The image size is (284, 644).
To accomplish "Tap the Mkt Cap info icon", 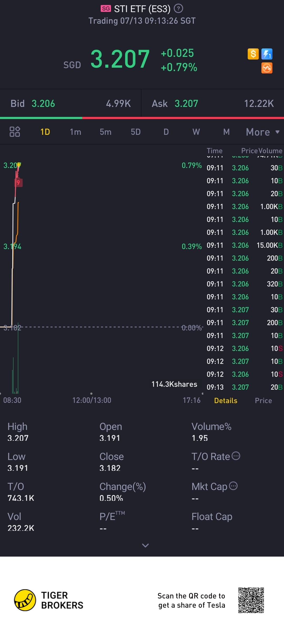I will pyautogui.click(x=233, y=486).
